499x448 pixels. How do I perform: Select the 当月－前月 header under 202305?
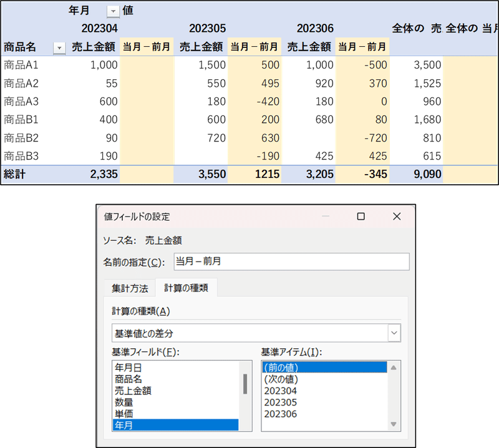[x=254, y=47]
